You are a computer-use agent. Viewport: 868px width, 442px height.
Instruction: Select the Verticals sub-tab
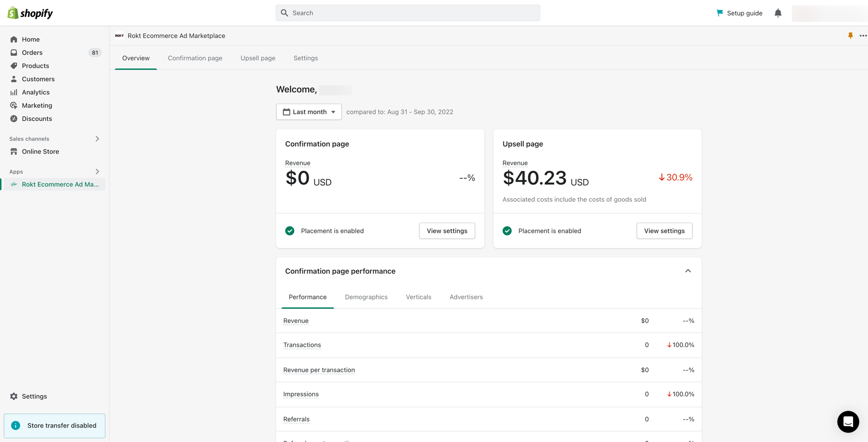pyautogui.click(x=418, y=297)
